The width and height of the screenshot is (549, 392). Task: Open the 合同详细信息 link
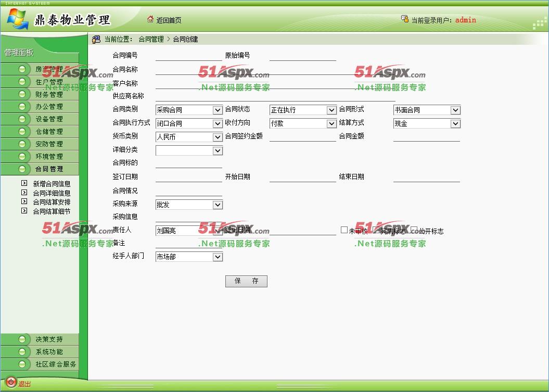coord(52,193)
